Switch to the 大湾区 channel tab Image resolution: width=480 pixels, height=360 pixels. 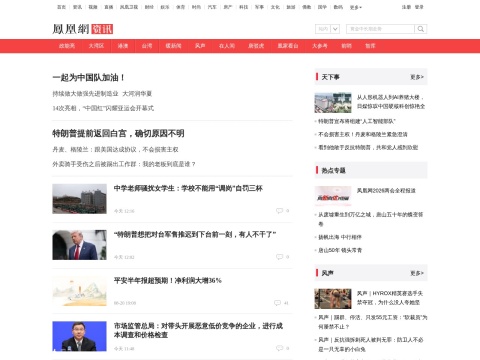(96, 46)
